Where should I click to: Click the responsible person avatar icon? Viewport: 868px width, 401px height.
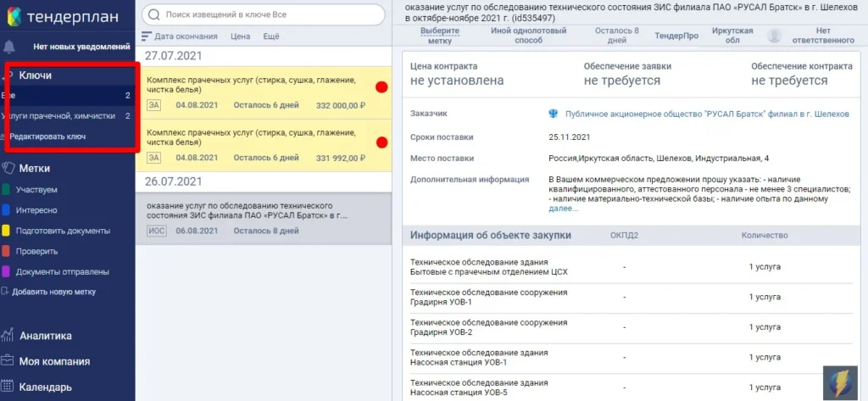pos(775,36)
